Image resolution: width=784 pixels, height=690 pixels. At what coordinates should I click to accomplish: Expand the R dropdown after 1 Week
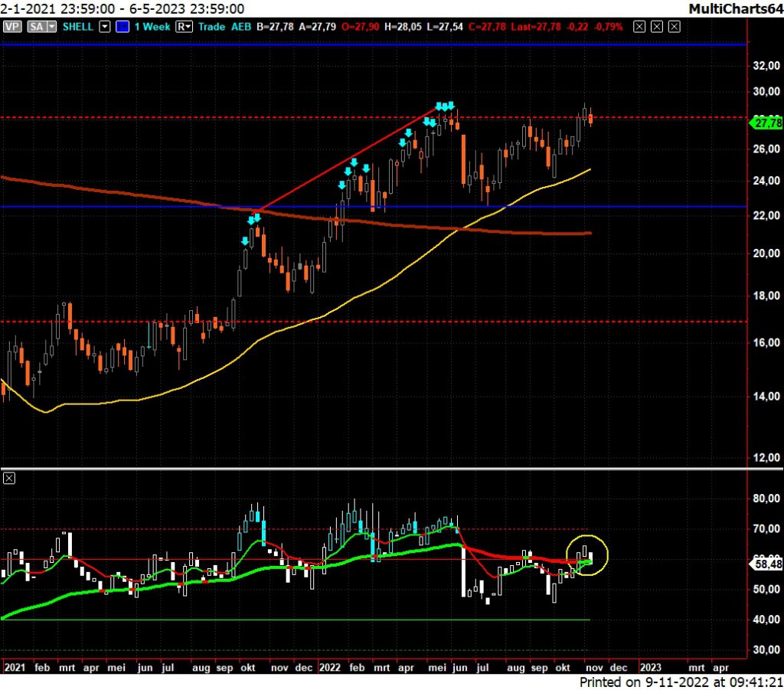pos(185,27)
